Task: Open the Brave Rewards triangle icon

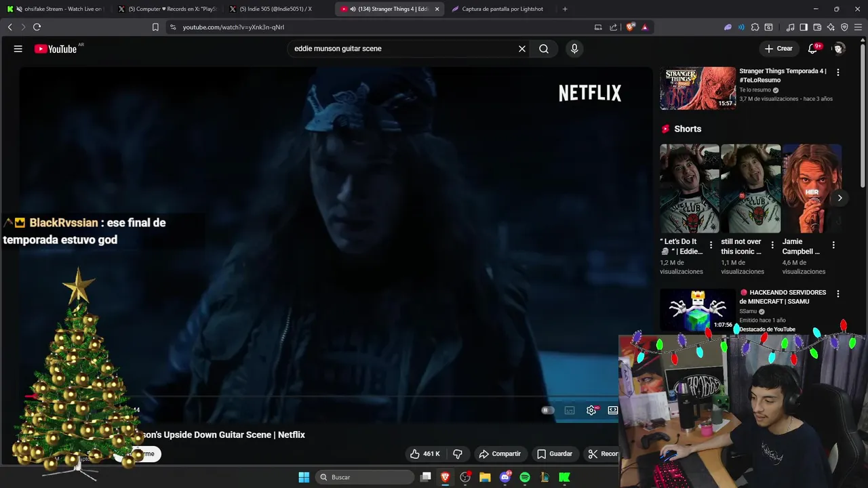Action: click(644, 27)
